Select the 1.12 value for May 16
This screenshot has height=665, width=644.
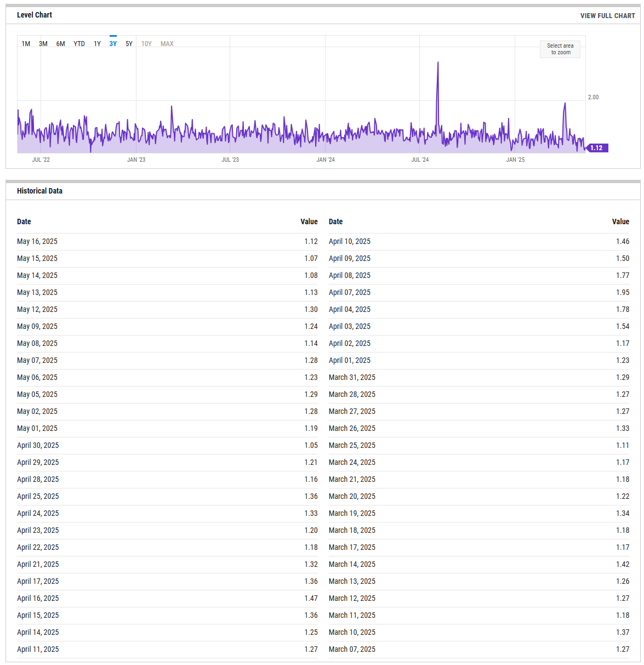pos(311,242)
